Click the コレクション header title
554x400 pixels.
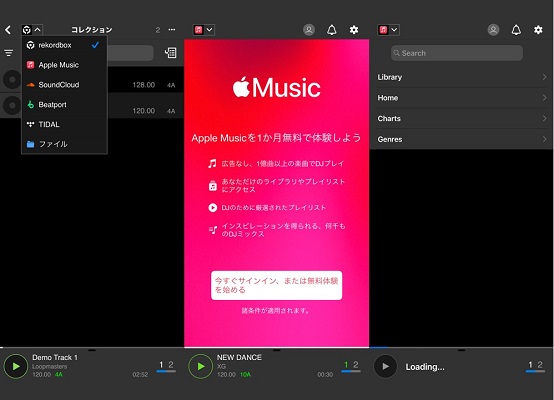pyautogui.click(x=92, y=30)
